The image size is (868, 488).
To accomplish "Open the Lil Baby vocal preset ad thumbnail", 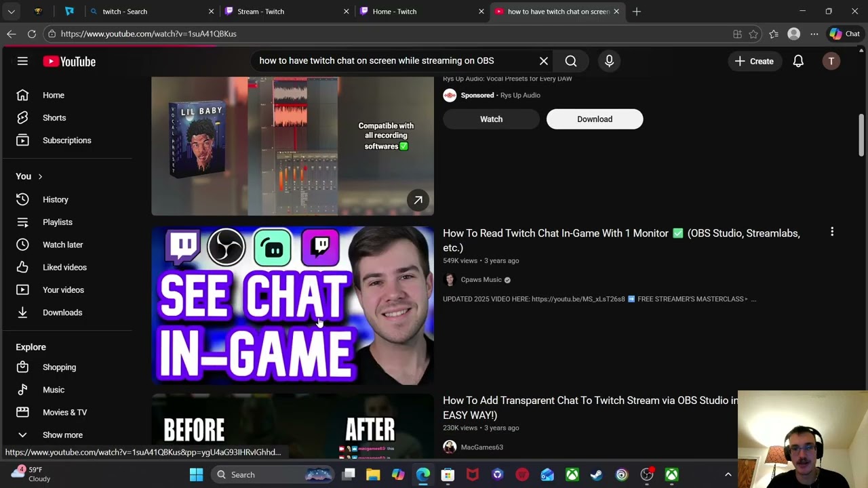I will pyautogui.click(x=292, y=146).
